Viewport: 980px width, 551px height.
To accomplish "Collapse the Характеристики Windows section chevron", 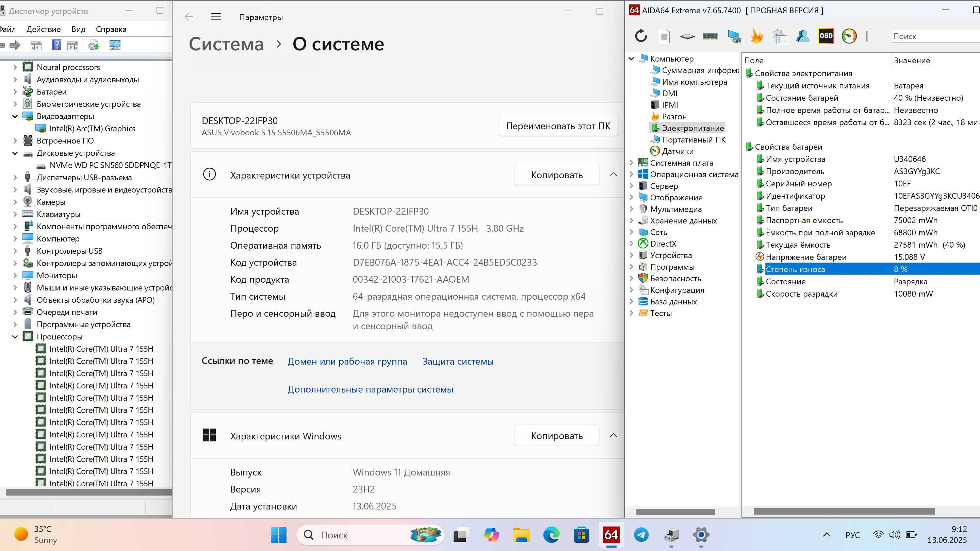I will tap(613, 435).
